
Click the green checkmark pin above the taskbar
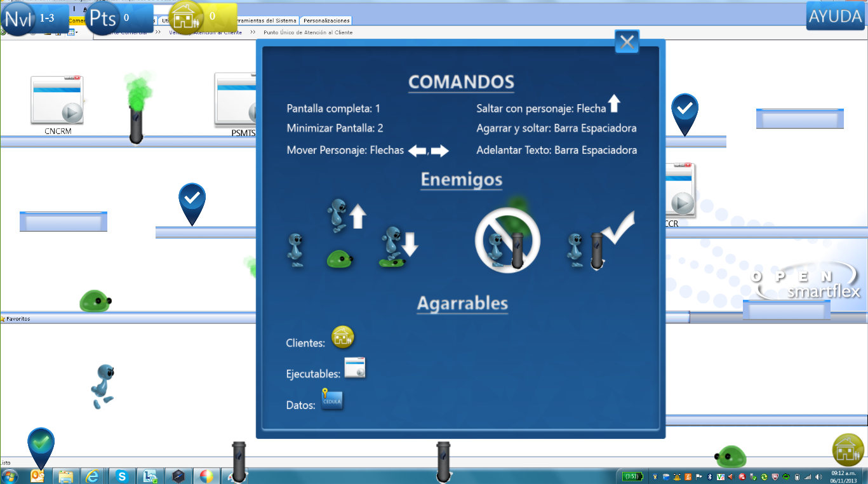(41, 445)
